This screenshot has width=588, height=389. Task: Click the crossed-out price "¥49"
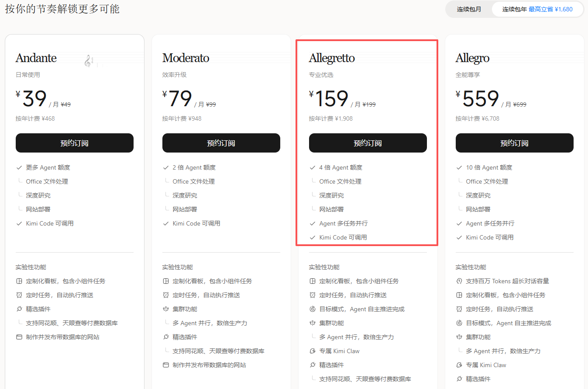[65, 104]
